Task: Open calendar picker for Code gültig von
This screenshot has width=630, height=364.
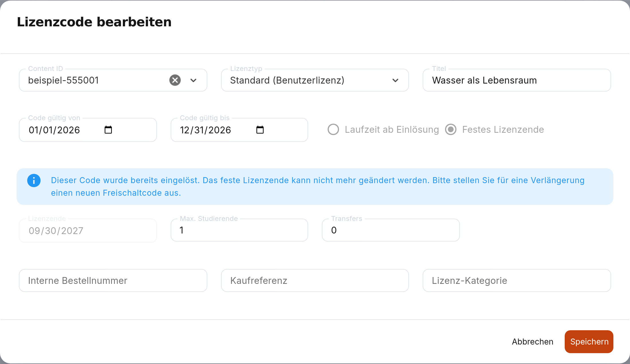Action: (108, 130)
